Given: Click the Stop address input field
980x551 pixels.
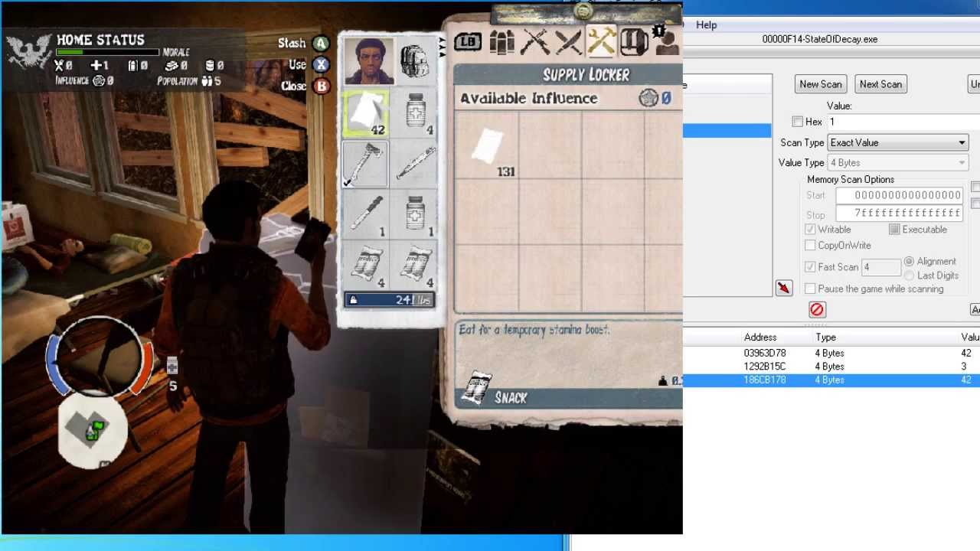Looking at the screenshot, I should coord(899,214).
